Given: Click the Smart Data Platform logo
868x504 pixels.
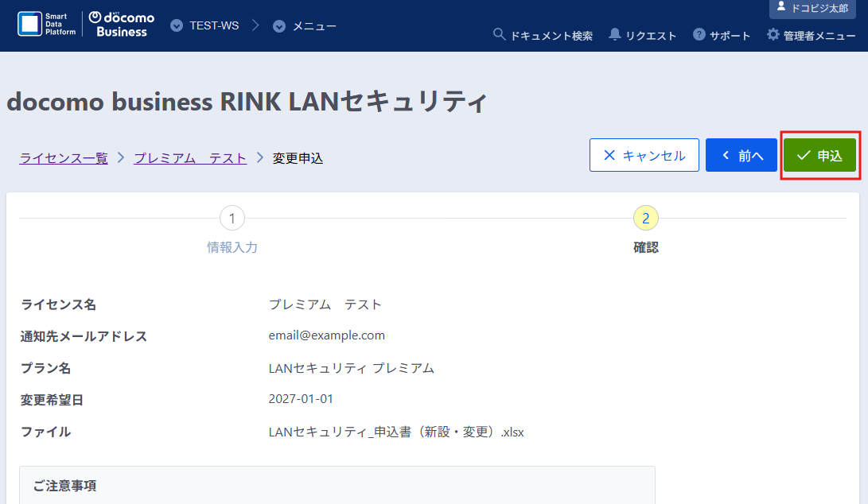Looking at the screenshot, I should (x=46, y=25).
